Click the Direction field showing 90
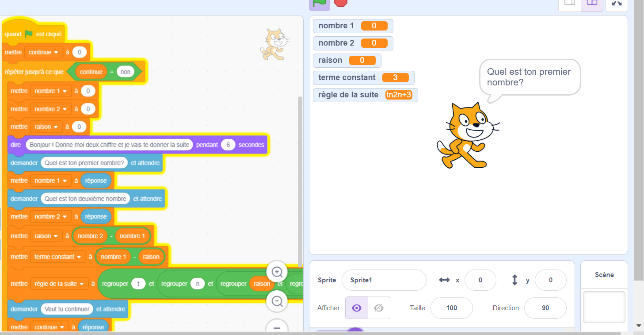The image size is (644, 335). tap(545, 308)
